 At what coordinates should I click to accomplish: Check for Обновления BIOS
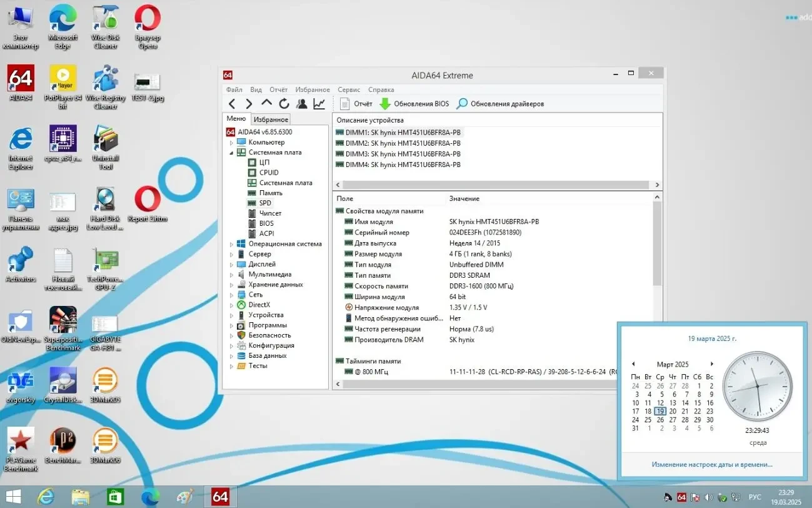point(414,104)
